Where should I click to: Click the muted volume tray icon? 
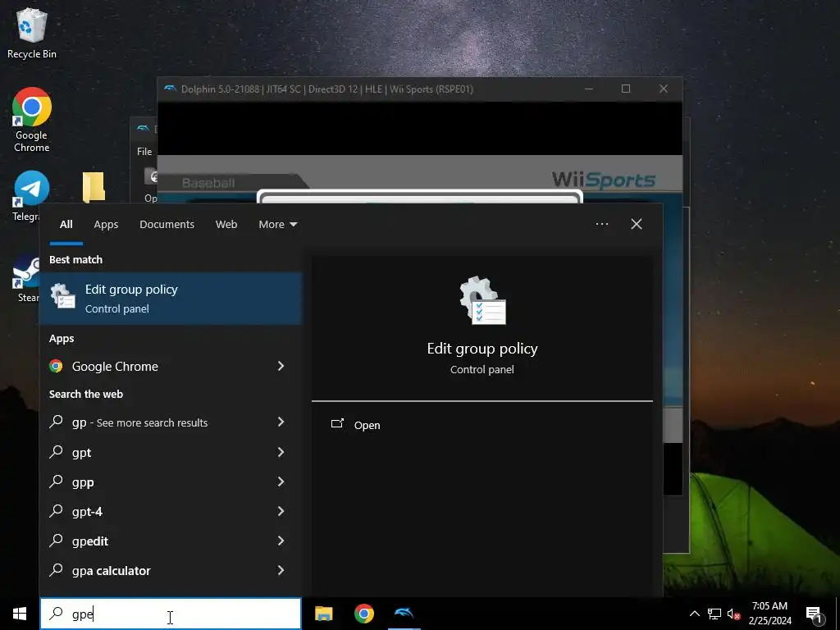733,614
